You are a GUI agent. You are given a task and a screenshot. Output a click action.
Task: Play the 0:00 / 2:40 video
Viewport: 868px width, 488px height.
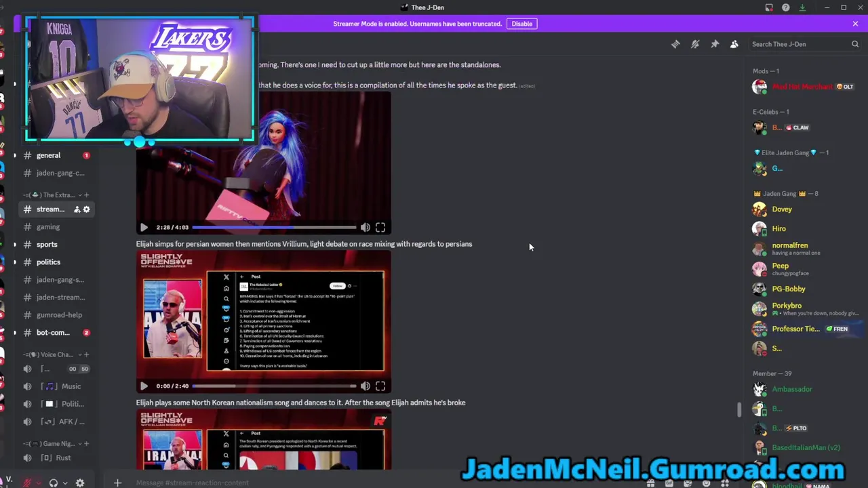(x=144, y=386)
